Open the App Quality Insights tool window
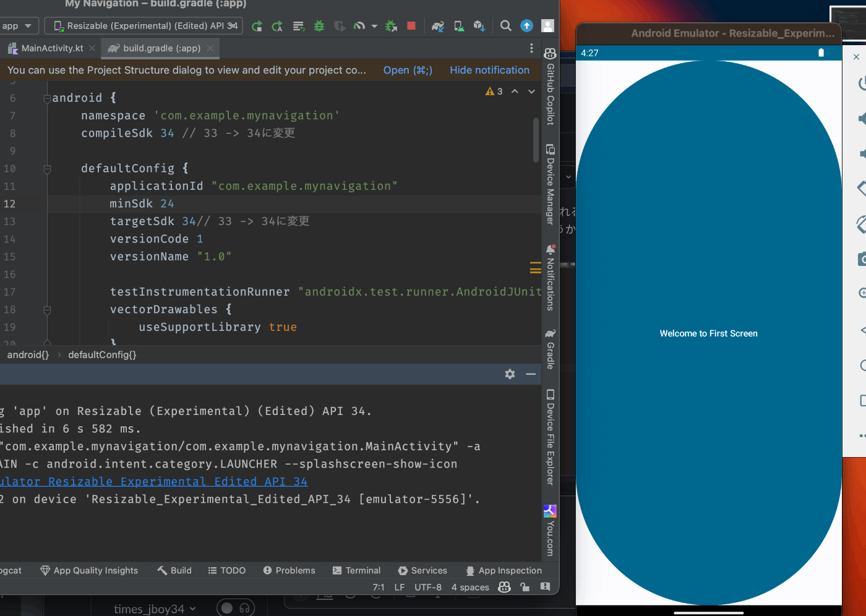The image size is (866, 616). point(89,571)
